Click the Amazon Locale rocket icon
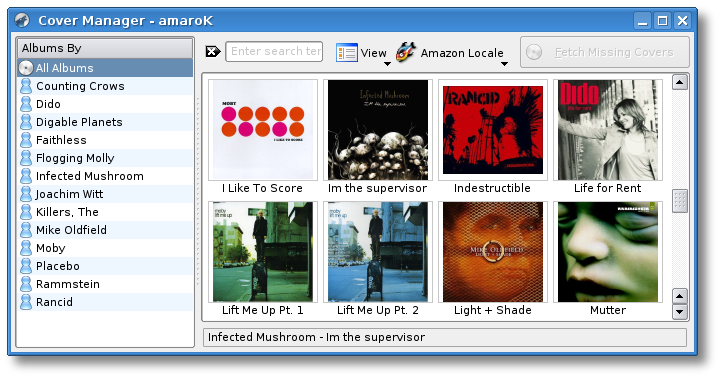 tap(406, 52)
